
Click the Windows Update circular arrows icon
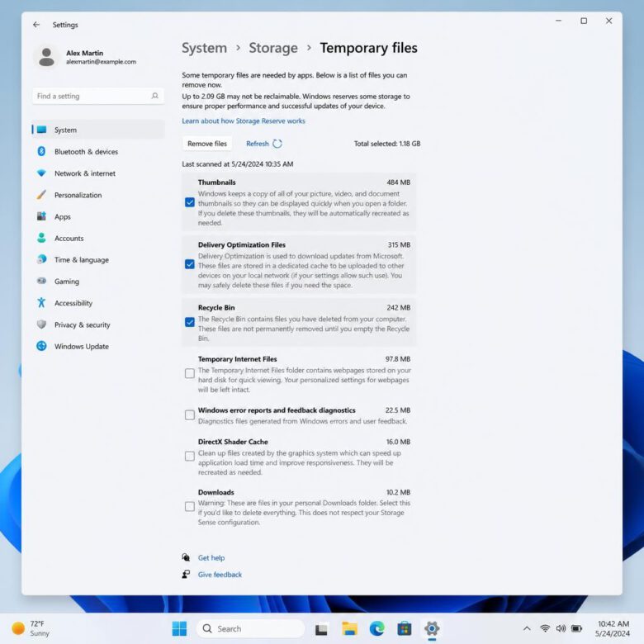[41, 346]
